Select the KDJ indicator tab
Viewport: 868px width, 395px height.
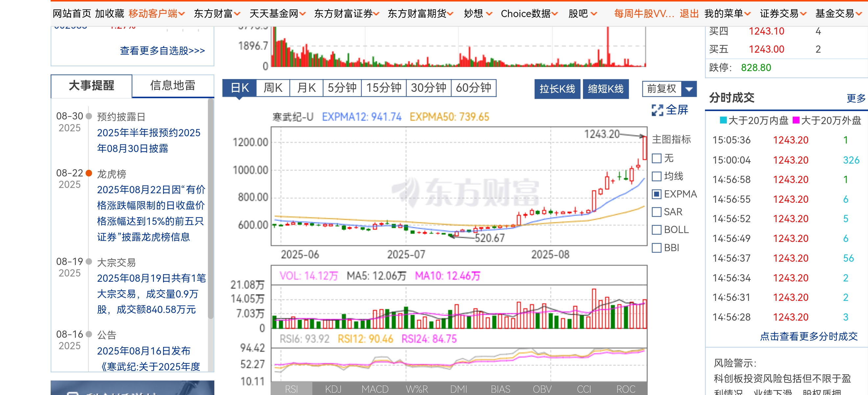tap(333, 389)
